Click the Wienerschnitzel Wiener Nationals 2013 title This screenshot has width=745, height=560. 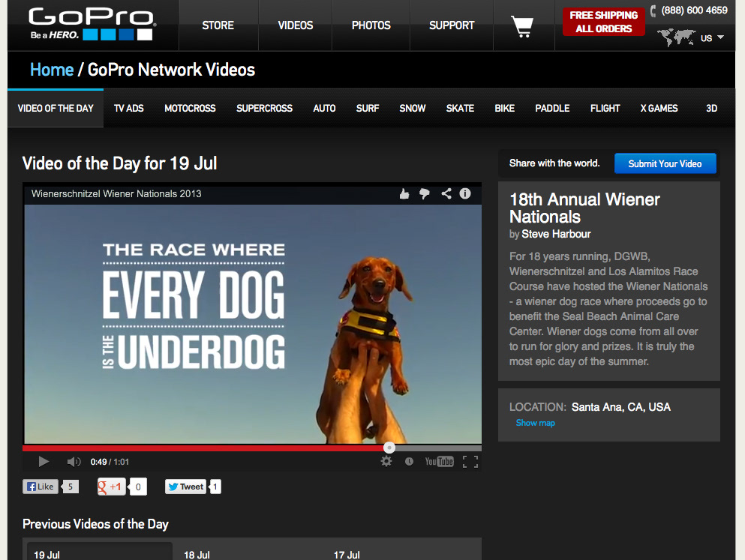pos(116,193)
